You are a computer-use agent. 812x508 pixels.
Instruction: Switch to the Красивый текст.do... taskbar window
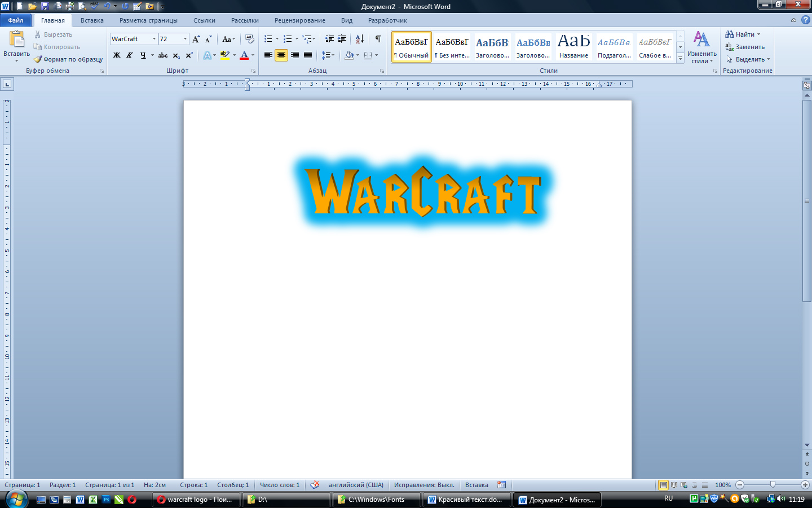pyautogui.click(x=467, y=500)
